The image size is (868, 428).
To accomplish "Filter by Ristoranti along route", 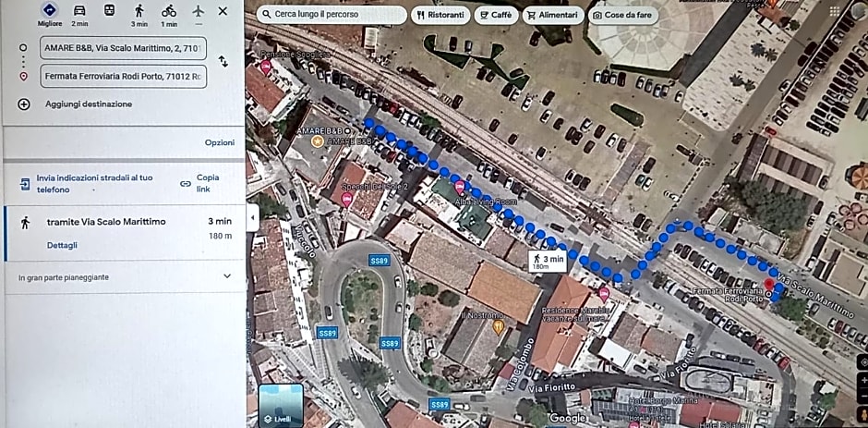I will pyautogui.click(x=440, y=15).
